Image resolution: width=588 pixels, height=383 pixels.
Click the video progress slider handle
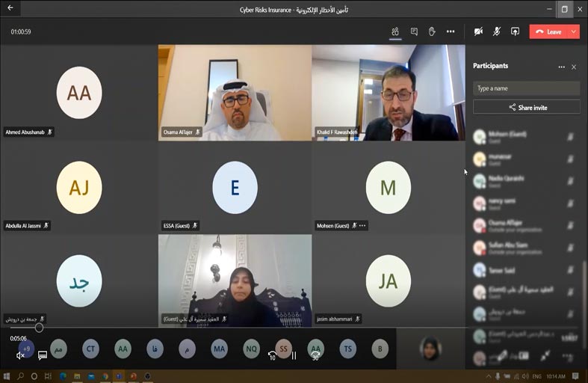pyautogui.click(x=39, y=328)
